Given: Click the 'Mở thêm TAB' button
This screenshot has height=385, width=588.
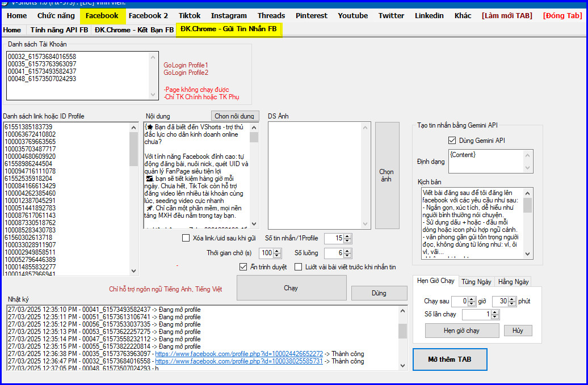Looking at the screenshot, I should 450,359.
